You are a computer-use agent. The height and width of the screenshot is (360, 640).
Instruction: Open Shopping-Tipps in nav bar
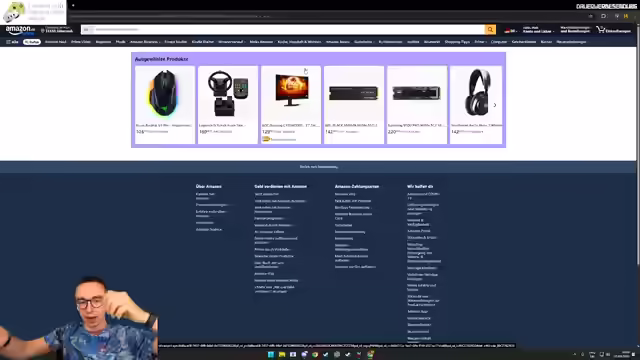457,42
